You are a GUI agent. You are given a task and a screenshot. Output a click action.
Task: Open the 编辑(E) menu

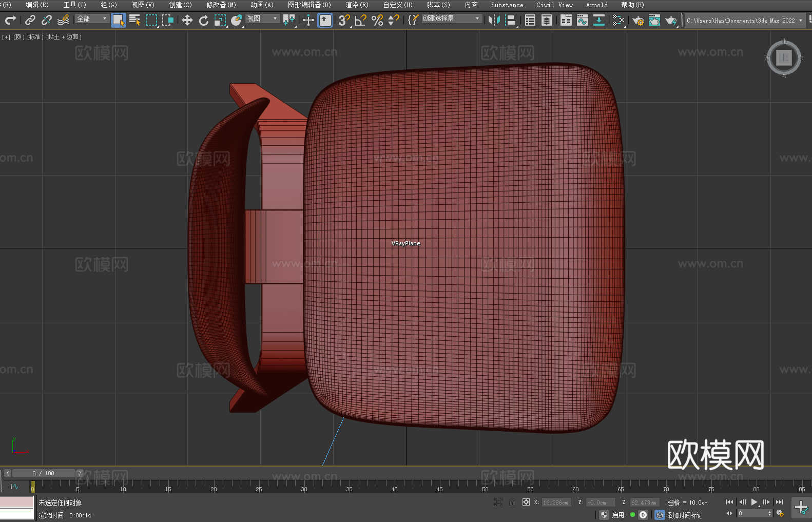tap(37, 5)
